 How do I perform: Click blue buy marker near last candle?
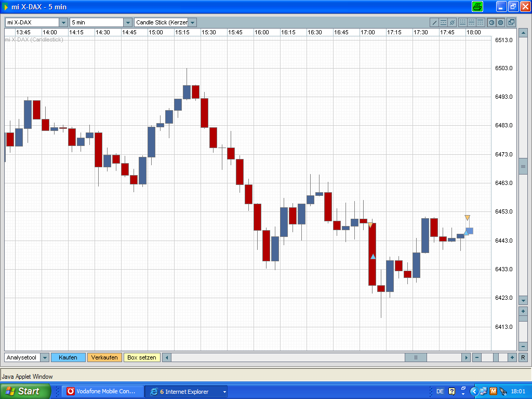pyautogui.click(x=466, y=233)
